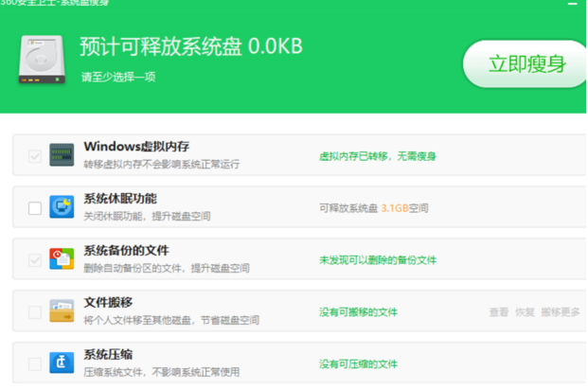Click the 查看 link in 文件搬移 row
Image resolution: width=588 pixels, height=389 pixels.
tap(499, 312)
